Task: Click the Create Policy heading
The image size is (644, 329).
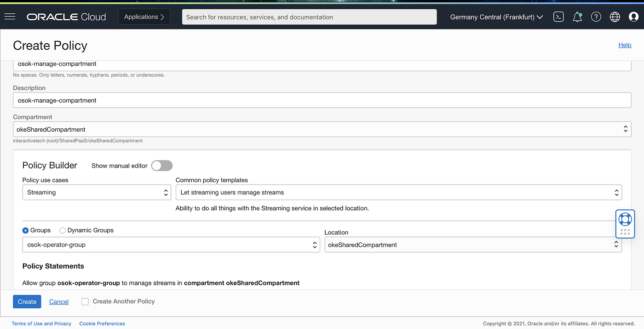Action: (50, 46)
